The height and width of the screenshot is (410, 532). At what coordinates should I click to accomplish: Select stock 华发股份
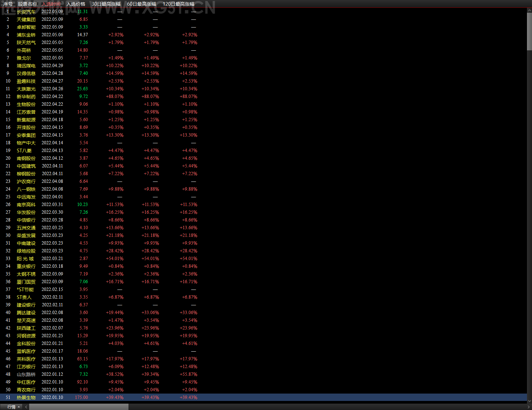click(x=26, y=212)
